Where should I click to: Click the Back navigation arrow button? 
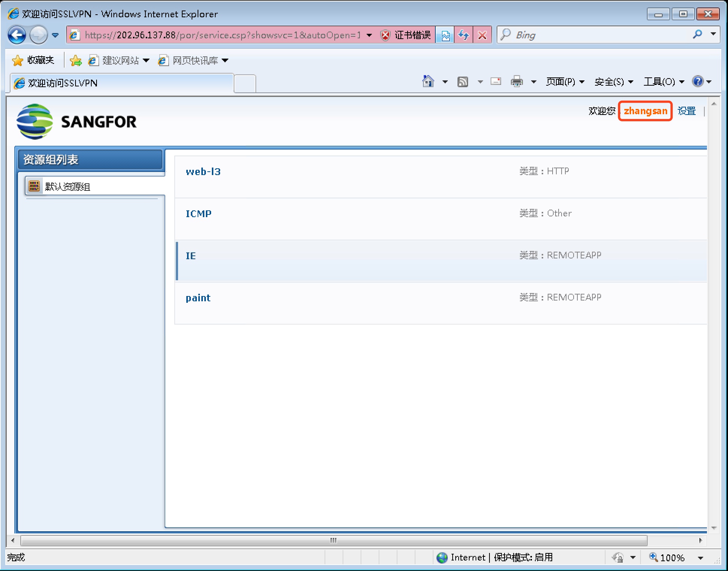[17, 35]
